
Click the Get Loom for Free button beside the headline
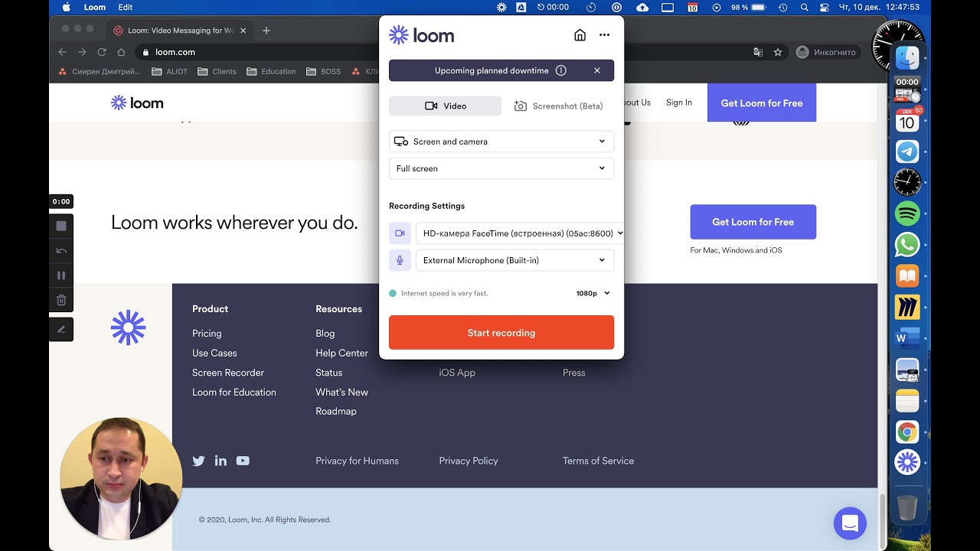753,222
